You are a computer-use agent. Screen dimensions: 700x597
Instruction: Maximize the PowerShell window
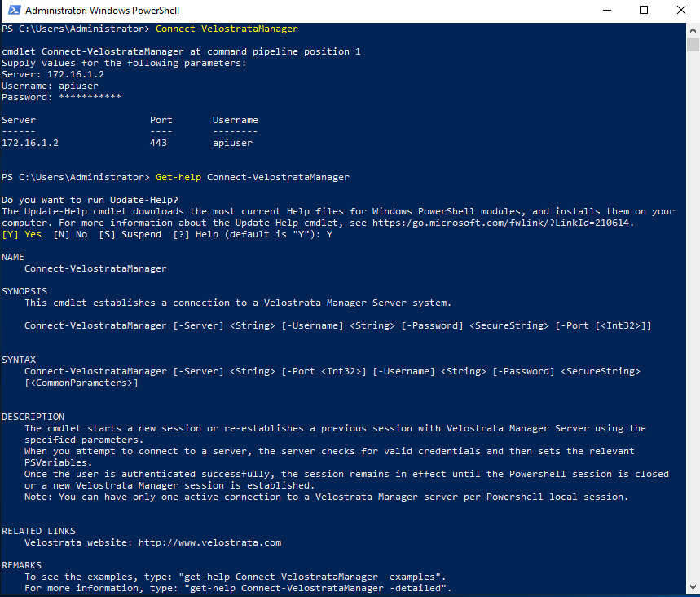[x=643, y=10]
